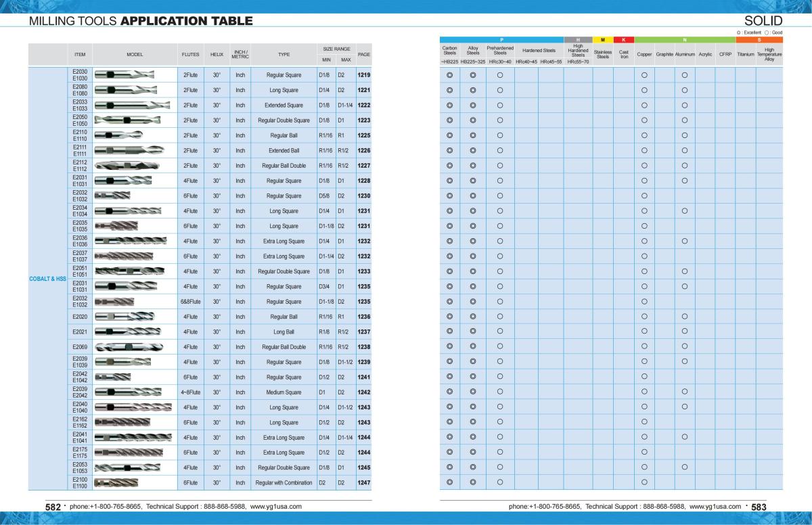
Task: Click the orange S material category bar
Action: click(x=759, y=40)
